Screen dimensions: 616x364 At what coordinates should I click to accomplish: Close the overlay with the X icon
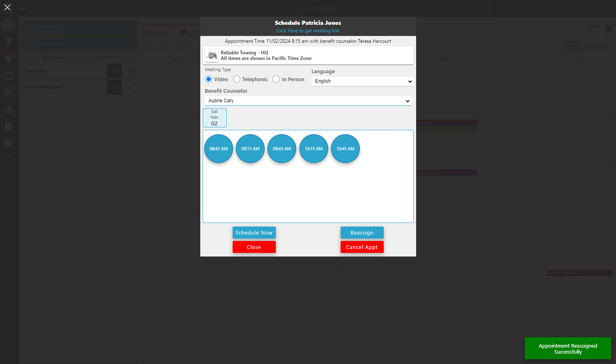[x=7, y=7]
